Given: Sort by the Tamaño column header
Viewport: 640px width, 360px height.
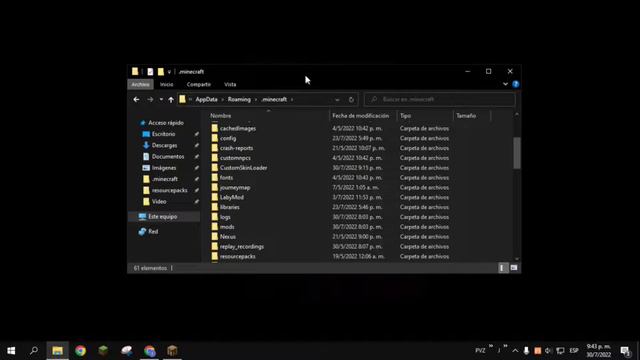Looking at the screenshot, I should (466, 116).
